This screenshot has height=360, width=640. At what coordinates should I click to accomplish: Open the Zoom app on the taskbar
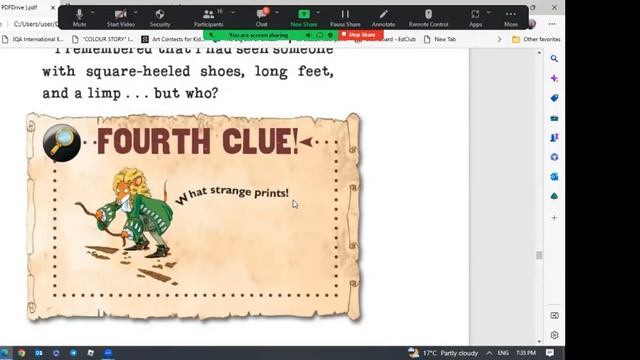(x=108, y=353)
